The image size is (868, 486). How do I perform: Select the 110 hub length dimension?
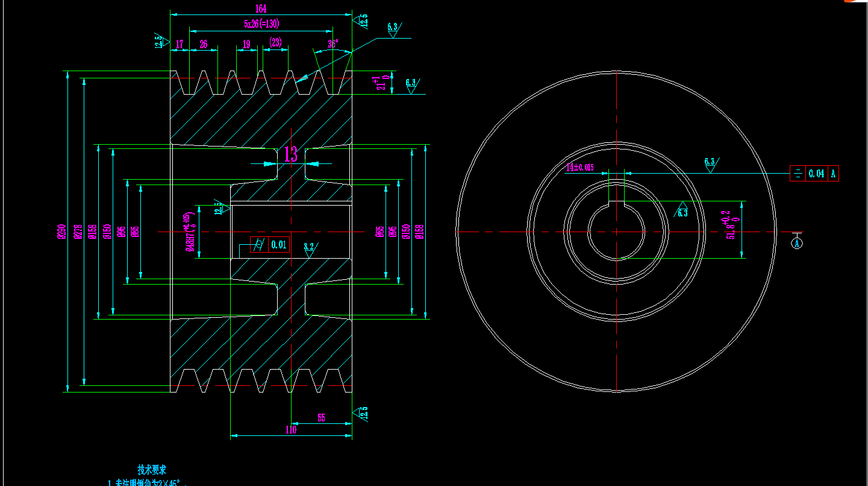(x=291, y=430)
